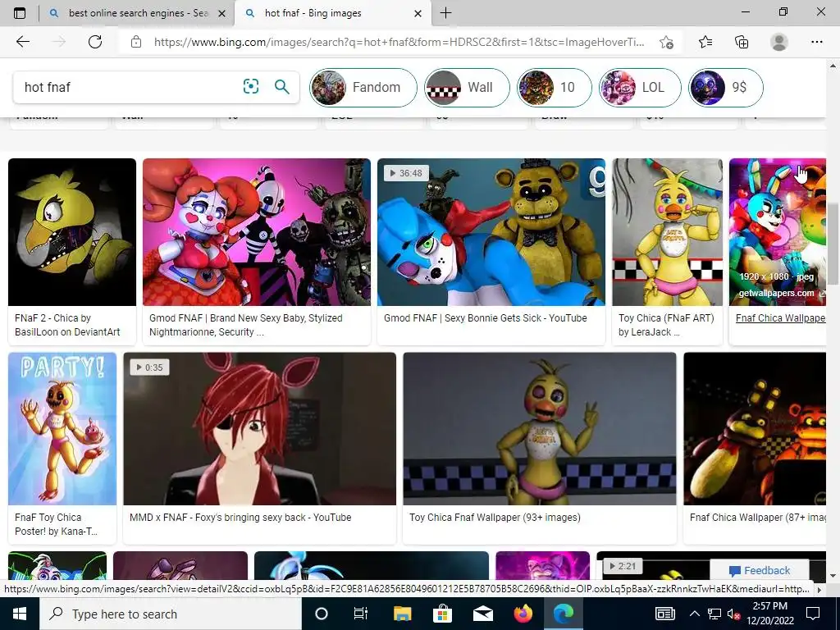This screenshot has height=630, width=840.
Task: Submit search with the magnifier icon
Action: pos(282,86)
